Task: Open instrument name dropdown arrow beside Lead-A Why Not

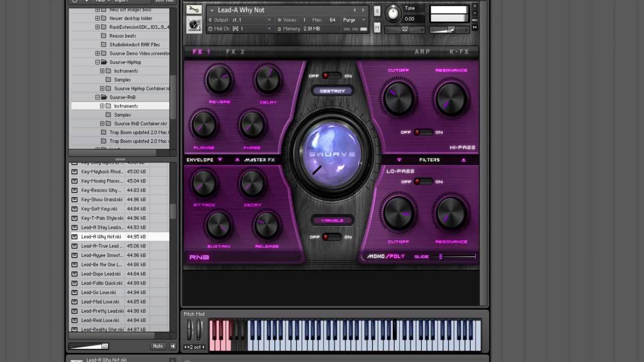Action: (x=212, y=10)
